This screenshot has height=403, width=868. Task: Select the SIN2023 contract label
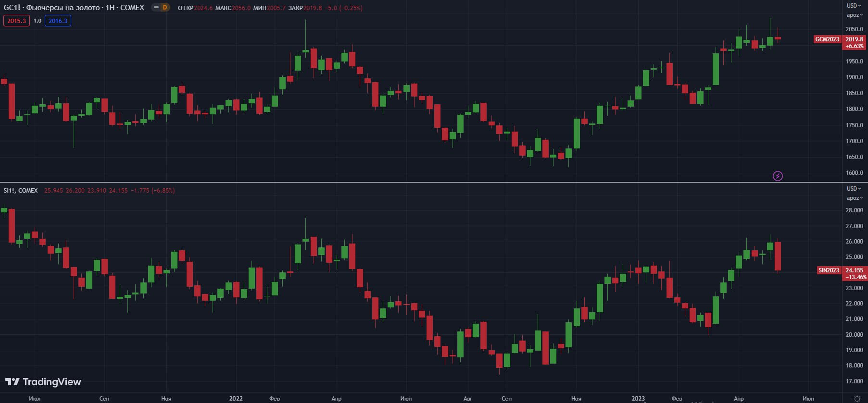[x=829, y=270]
